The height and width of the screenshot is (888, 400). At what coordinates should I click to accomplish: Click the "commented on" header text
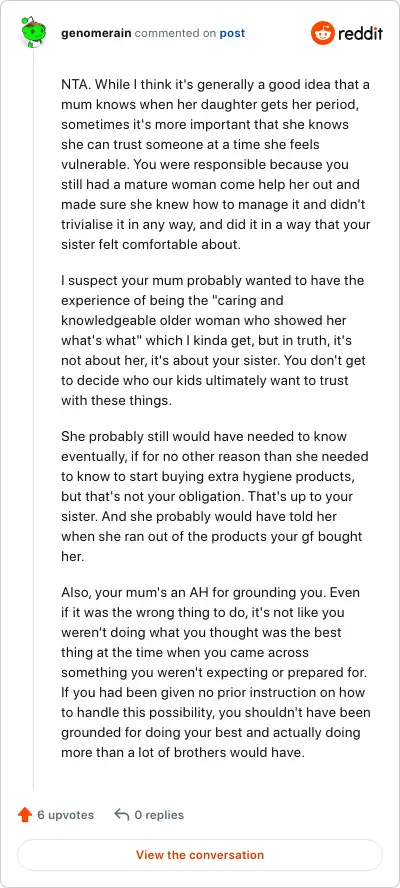tap(175, 33)
